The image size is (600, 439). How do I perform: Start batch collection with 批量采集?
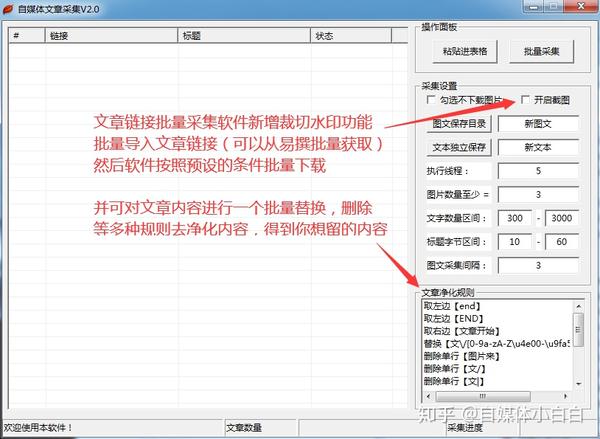coord(541,51)
